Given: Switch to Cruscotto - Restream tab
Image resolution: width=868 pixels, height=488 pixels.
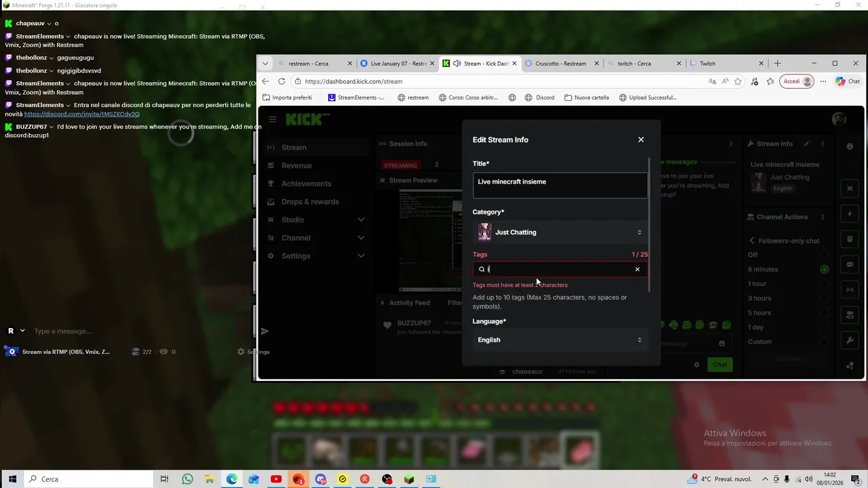Looking at the screenshot, I should tap(561, 63).
